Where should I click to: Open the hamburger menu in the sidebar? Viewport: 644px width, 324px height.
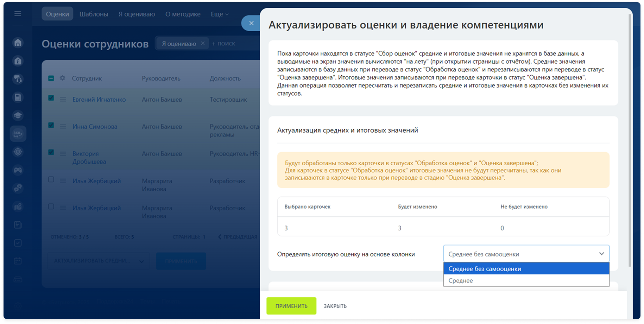18,14
